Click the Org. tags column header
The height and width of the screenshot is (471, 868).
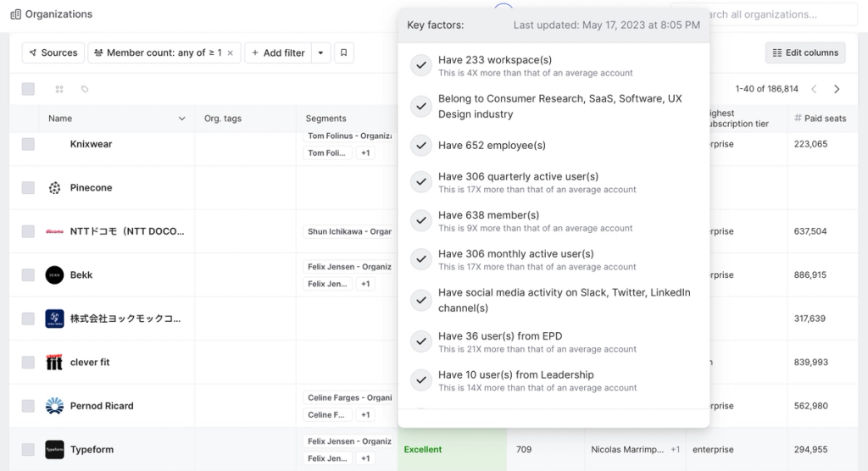point(223,119)
